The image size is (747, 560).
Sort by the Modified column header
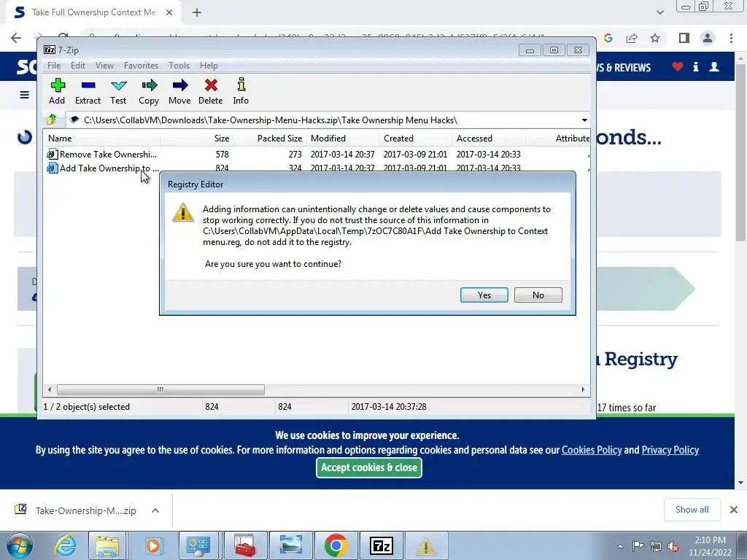(343, 138)
